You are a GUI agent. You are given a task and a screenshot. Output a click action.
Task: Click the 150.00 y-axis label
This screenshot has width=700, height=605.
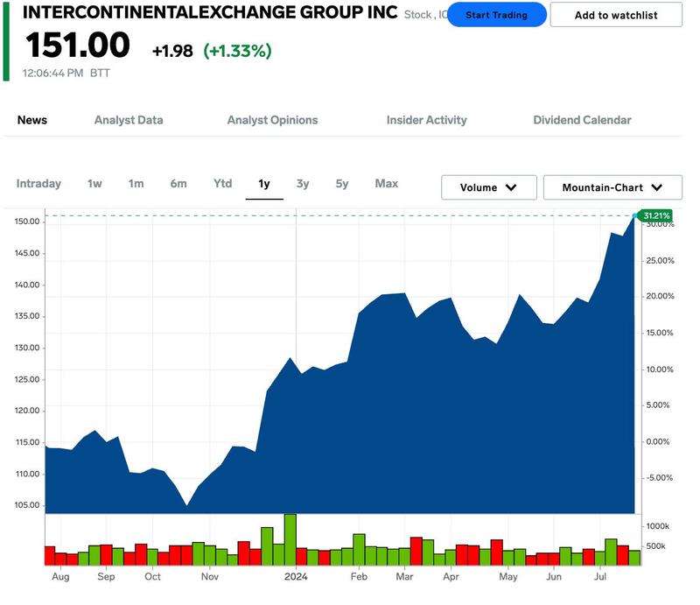pyautogui.click(x=27, y=222)
